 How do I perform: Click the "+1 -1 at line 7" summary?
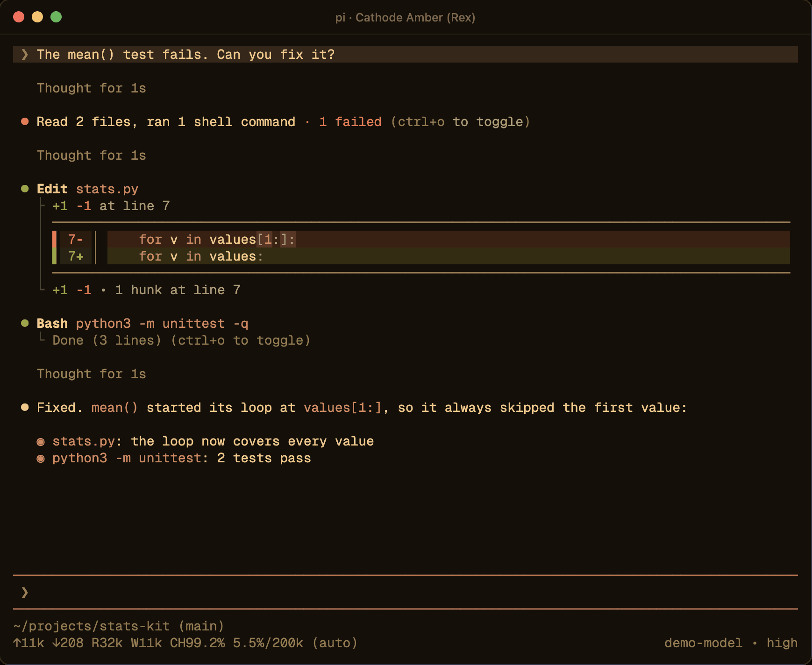pyautogui.click(x=111, y=206)
